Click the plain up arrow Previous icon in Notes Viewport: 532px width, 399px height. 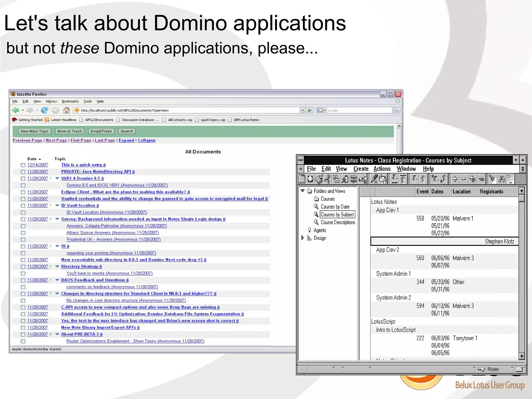(x=423, y=179)
